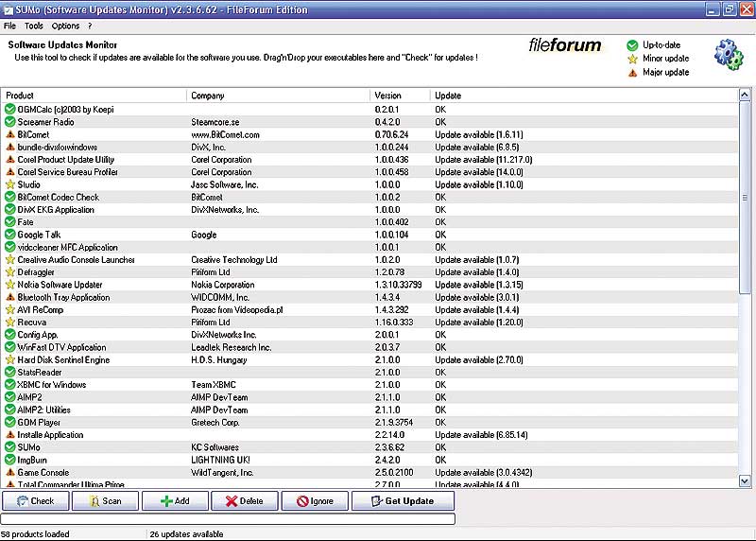Click the scrollbar down arrow
Viewport: 756px width, 541px height.
tap(745, 481)
